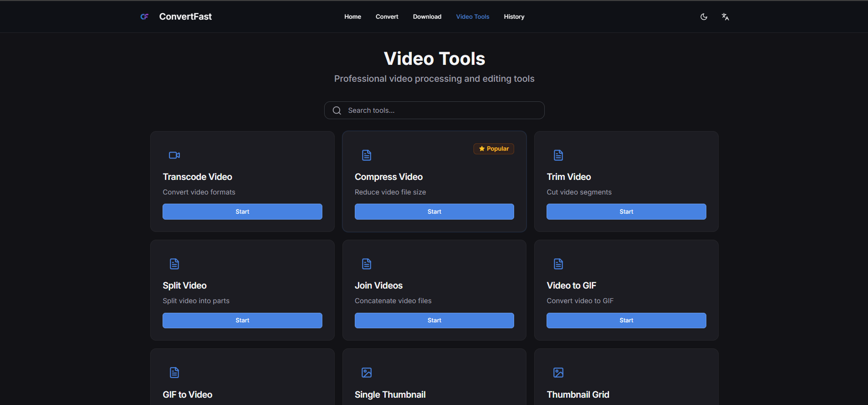Click 'Split video into parts' description

tap(196, 301)
